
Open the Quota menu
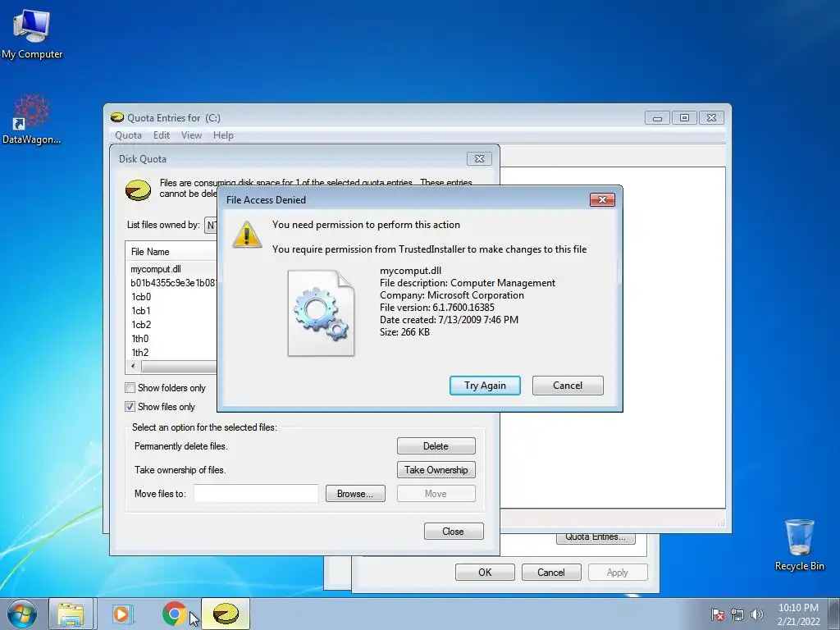click(129, 135)
